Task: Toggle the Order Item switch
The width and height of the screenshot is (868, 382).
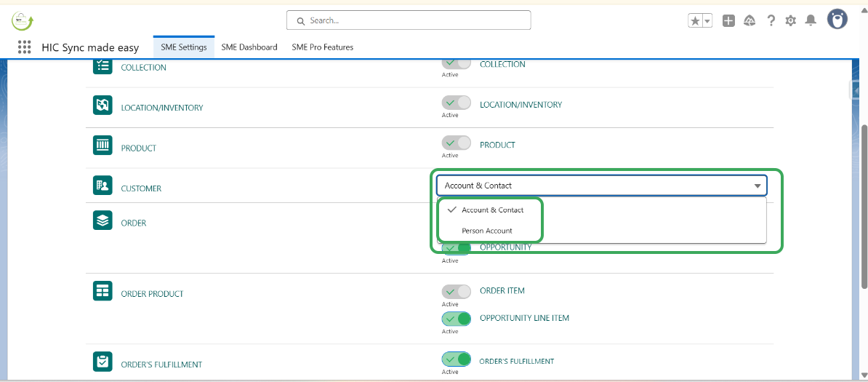Action: pyautogui.click(x=456, y=291)
